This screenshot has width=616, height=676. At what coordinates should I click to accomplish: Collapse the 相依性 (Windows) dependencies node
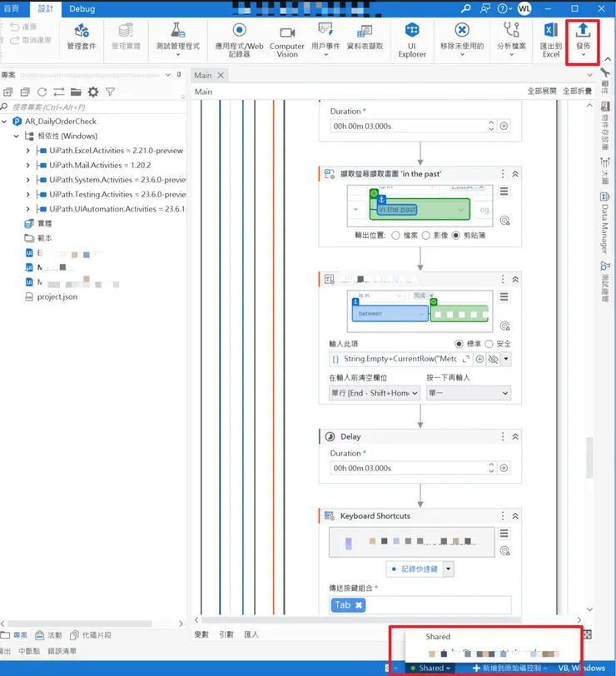click(x=17, y=137)
